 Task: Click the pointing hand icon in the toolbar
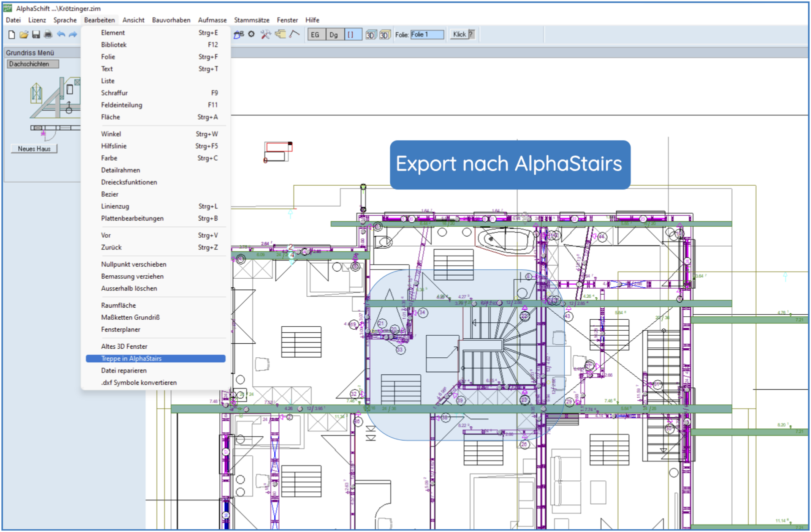(280, 35)
